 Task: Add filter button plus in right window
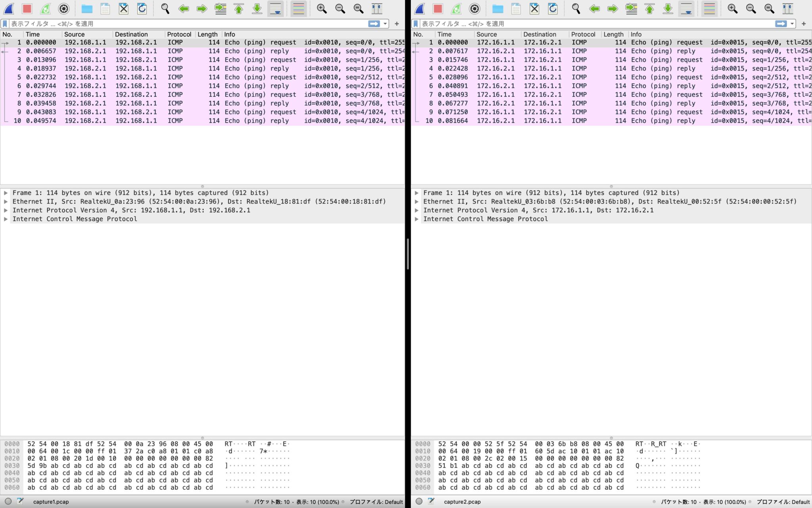coord(804,24)
